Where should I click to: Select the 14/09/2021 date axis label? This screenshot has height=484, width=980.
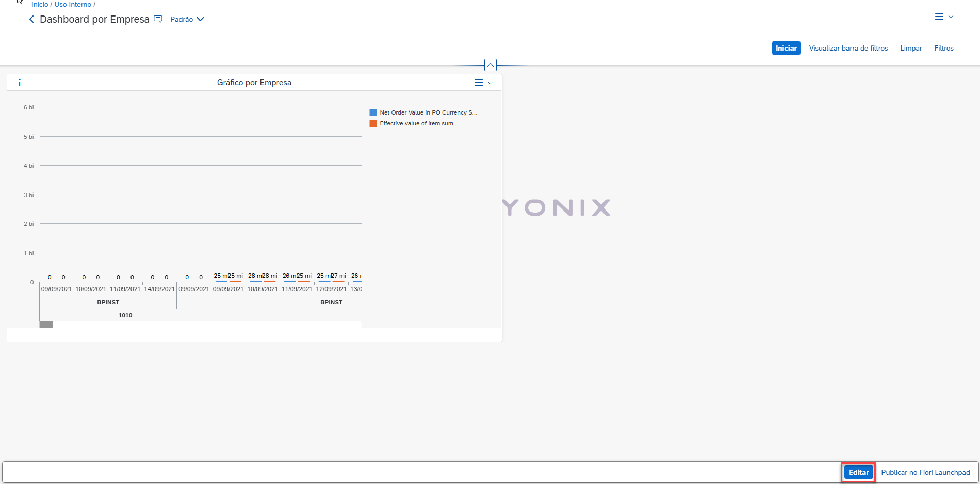click(159, 289)
